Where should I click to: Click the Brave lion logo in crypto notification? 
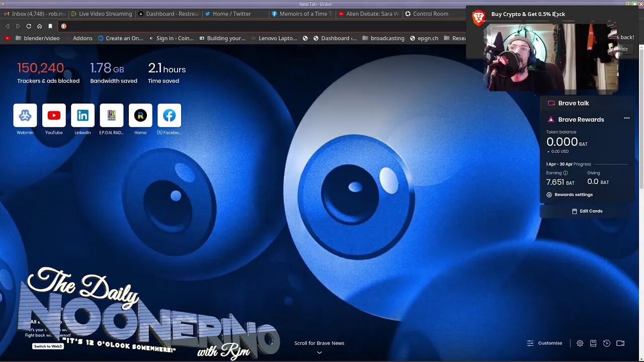(478, 18)
